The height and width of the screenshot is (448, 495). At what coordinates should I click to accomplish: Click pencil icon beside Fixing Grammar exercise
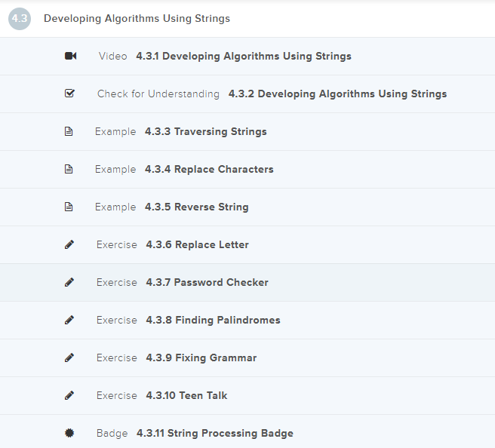(x=69, y=357)
